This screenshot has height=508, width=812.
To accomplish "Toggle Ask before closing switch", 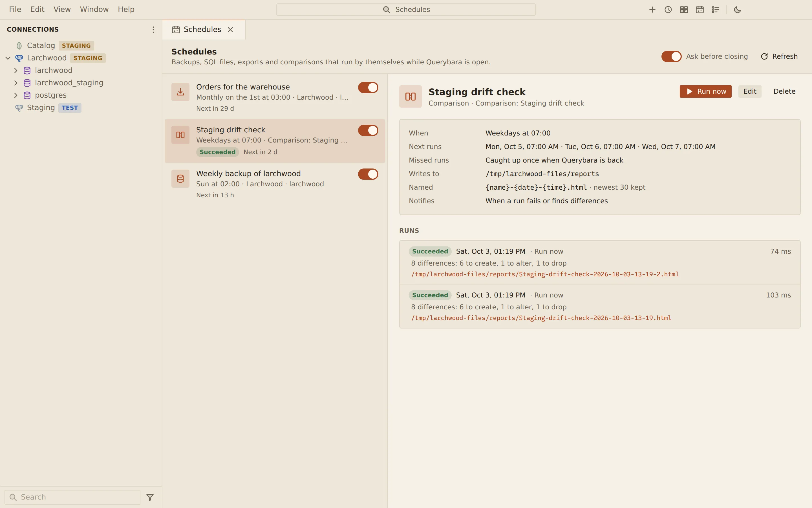I will click(671, 56).
